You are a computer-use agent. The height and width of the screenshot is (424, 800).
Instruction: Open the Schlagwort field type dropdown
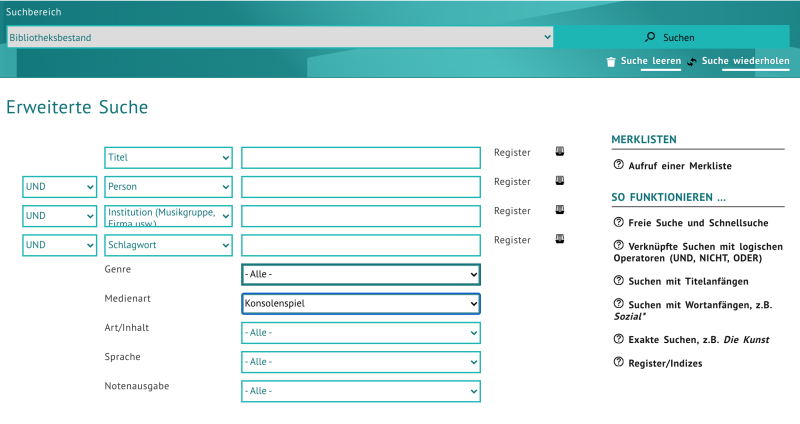tap(168, 245)
